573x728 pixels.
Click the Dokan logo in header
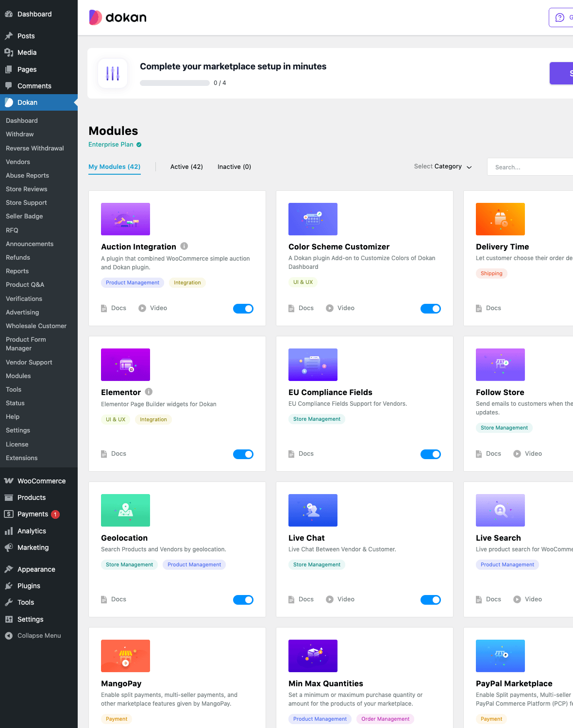coord(118,17)
